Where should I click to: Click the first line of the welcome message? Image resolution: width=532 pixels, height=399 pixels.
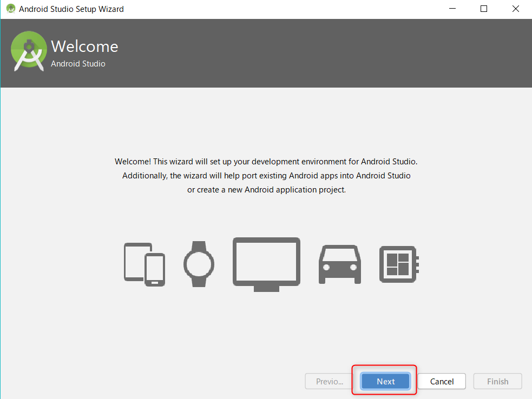[266, 162]
